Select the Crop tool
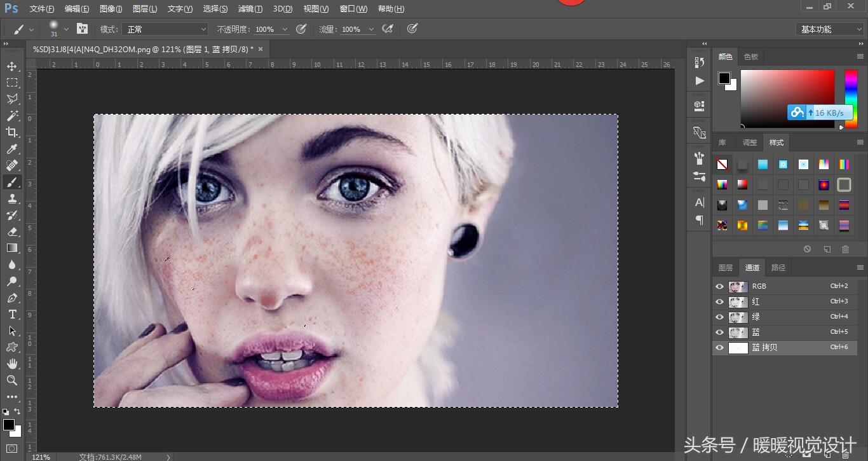The width and height of the screenshot is (868, 461). click(12, 132)
